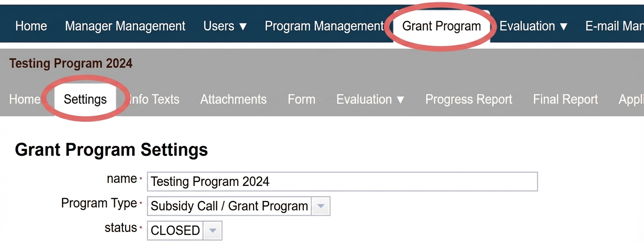Open the Progress Report tab

click(468, 99)
